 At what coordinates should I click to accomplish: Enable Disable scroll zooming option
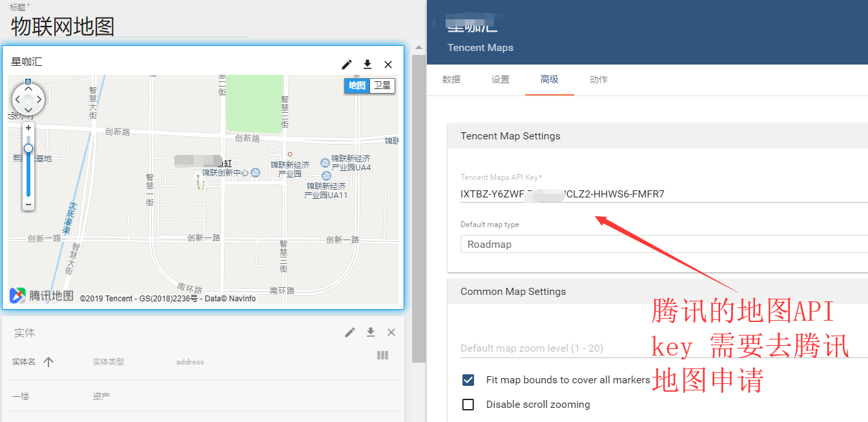(468, 405)
